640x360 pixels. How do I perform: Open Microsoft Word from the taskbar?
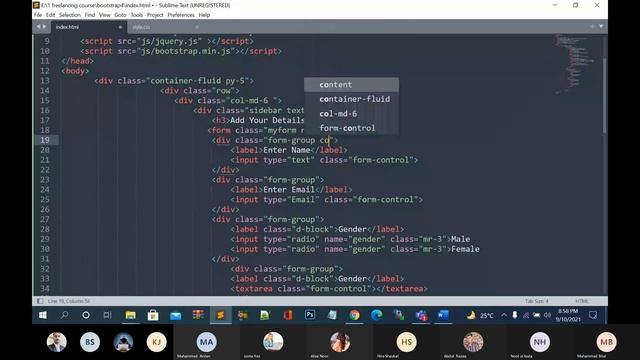(x=443, y=315)
